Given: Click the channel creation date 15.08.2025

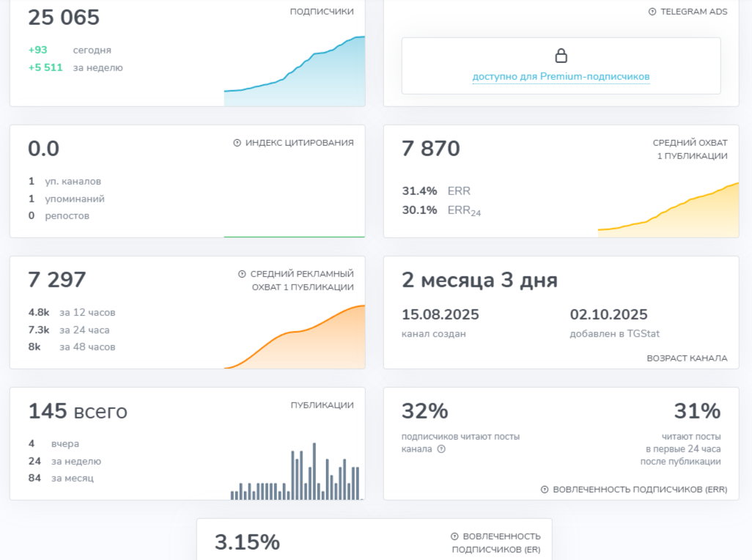Looking at the screenshot, I should (x=440, y=314).
